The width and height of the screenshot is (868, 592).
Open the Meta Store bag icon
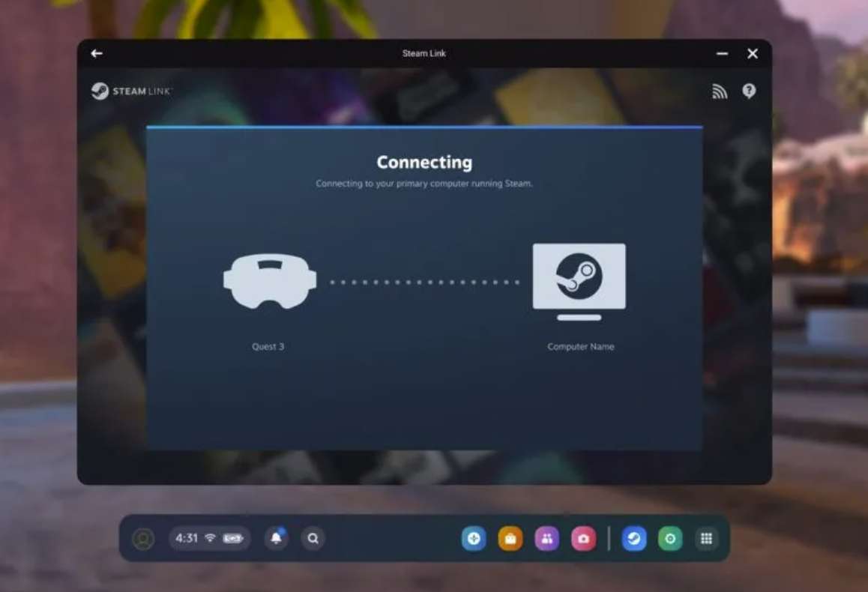510,538
